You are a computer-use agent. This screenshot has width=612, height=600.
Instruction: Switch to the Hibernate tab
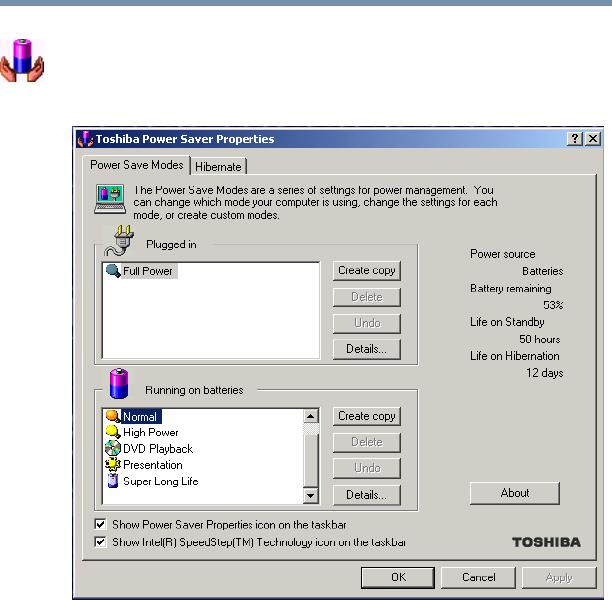(218, 167)
